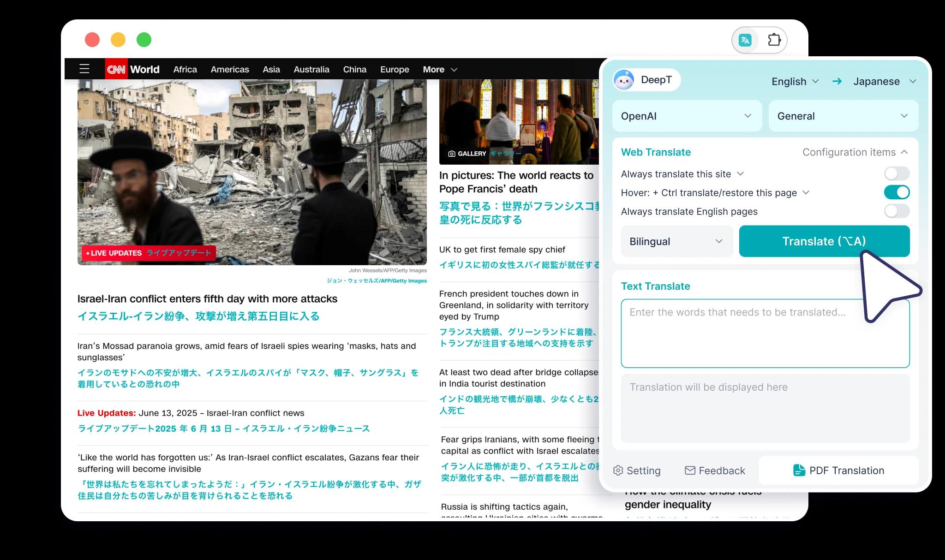Disable the Hover Ctrl translate toggle

pos(897,192)
